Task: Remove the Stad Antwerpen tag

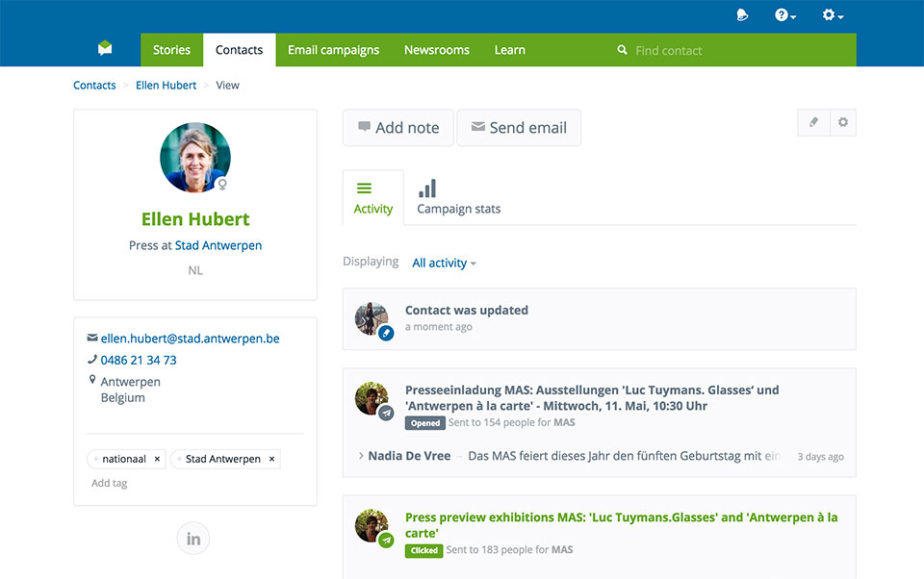Action: pyautogui.click(x=271, y=460)
